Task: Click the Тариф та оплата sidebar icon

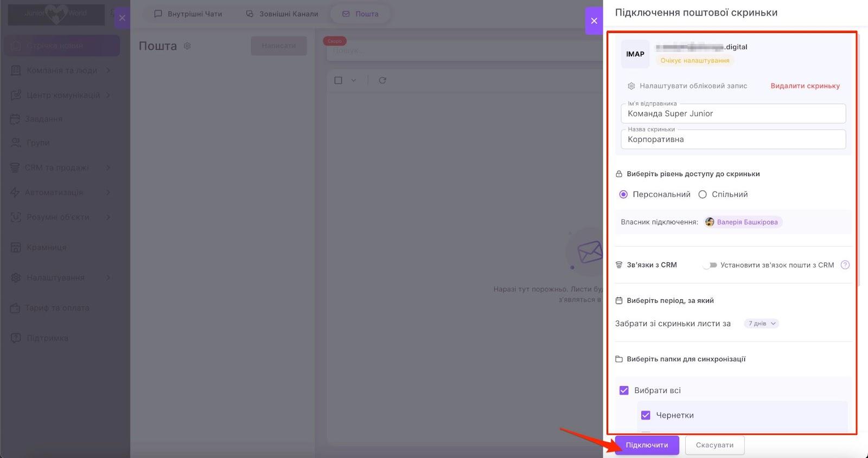Action: [15, 308]
